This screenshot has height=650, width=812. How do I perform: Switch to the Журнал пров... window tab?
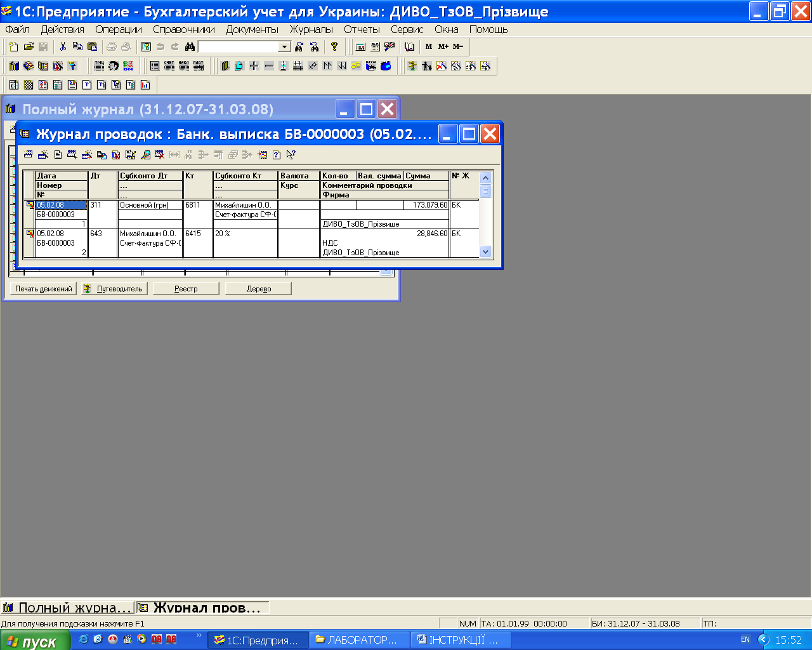coord(202,607)
